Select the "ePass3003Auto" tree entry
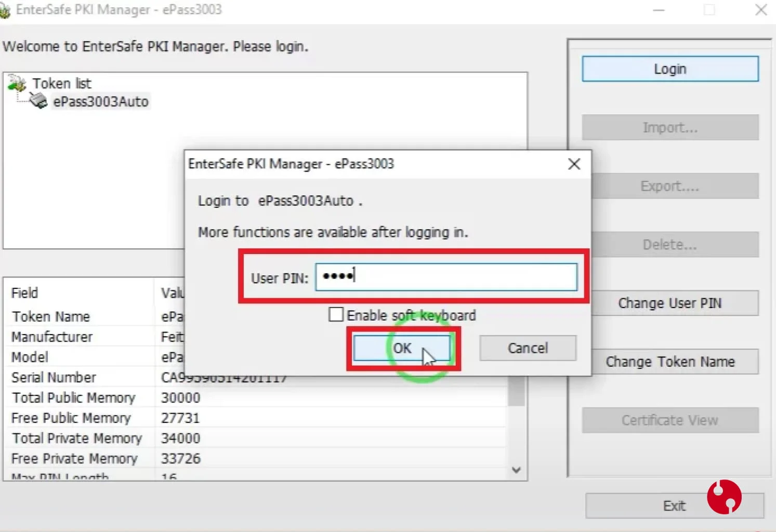The image size is (776, 532). point(101,101)
